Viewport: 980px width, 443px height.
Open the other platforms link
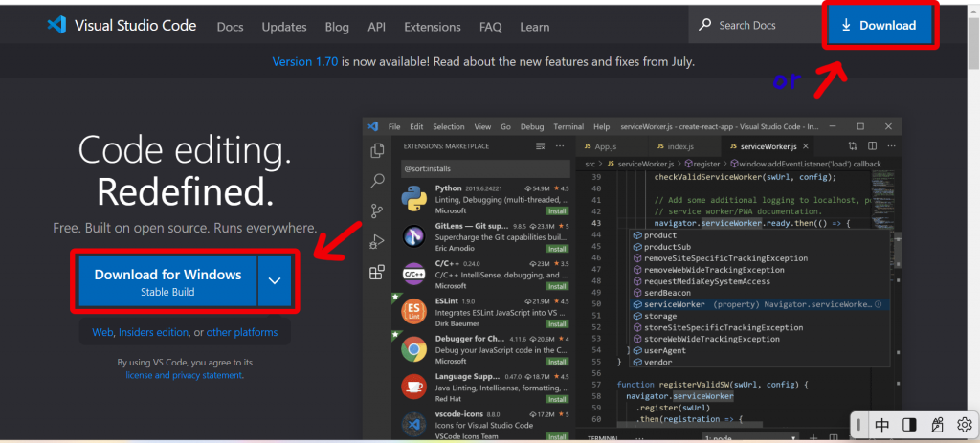click(x=242, y=332)
